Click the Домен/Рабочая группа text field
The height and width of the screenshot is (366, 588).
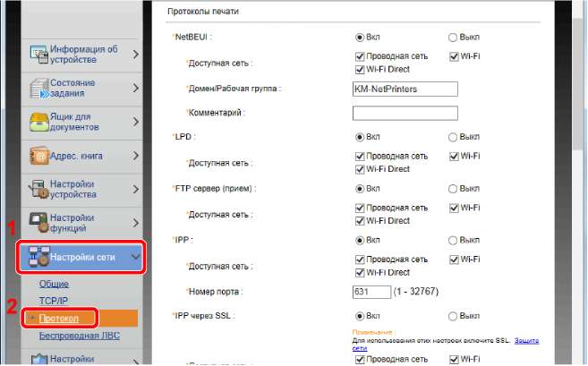405,89
